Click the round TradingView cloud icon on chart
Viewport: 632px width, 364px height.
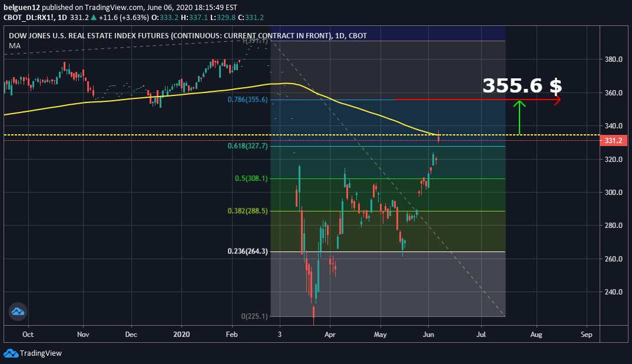[x=18, y=312]
